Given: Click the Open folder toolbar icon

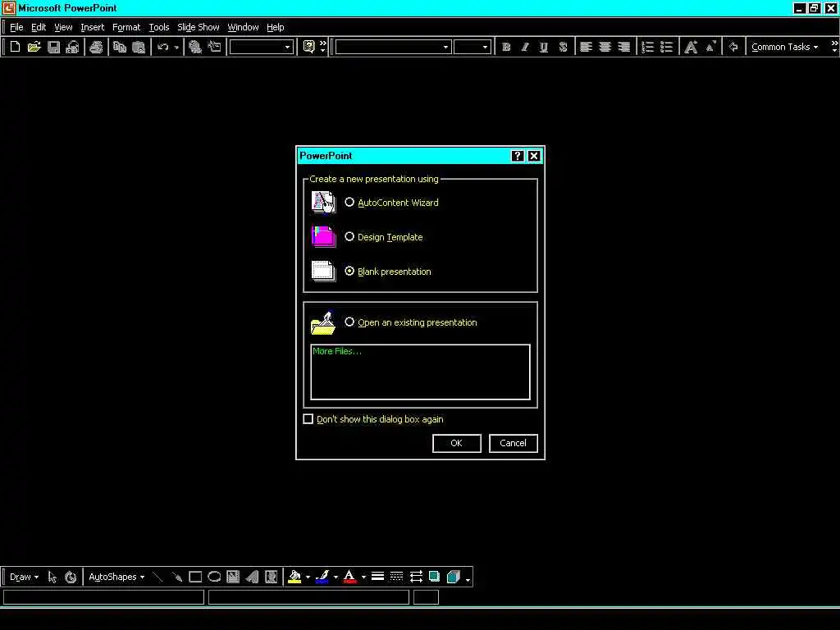Looking at the screenshot, I should tap(34, 47).
